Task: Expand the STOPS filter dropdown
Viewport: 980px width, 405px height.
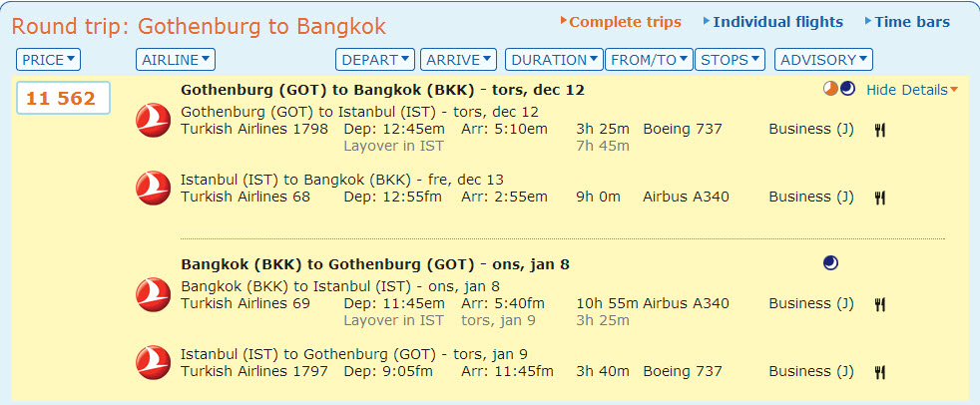Action: coord(730,60)
